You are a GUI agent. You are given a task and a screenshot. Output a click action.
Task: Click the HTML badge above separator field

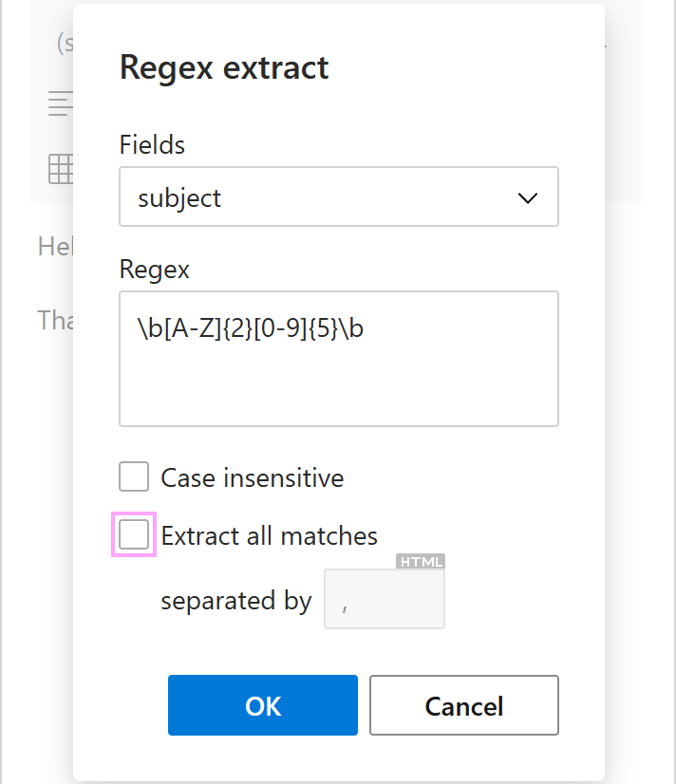pyautogui.click(x=421, y=562)
